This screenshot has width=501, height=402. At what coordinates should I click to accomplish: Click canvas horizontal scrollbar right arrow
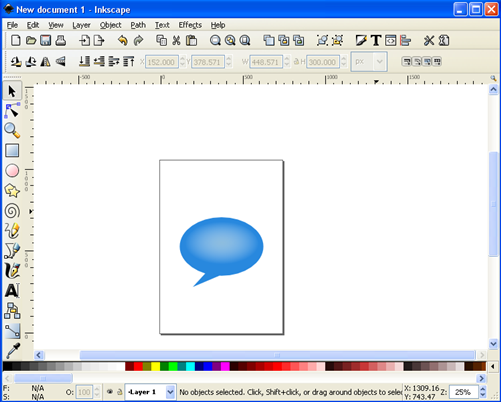click(x=481, y=355)
